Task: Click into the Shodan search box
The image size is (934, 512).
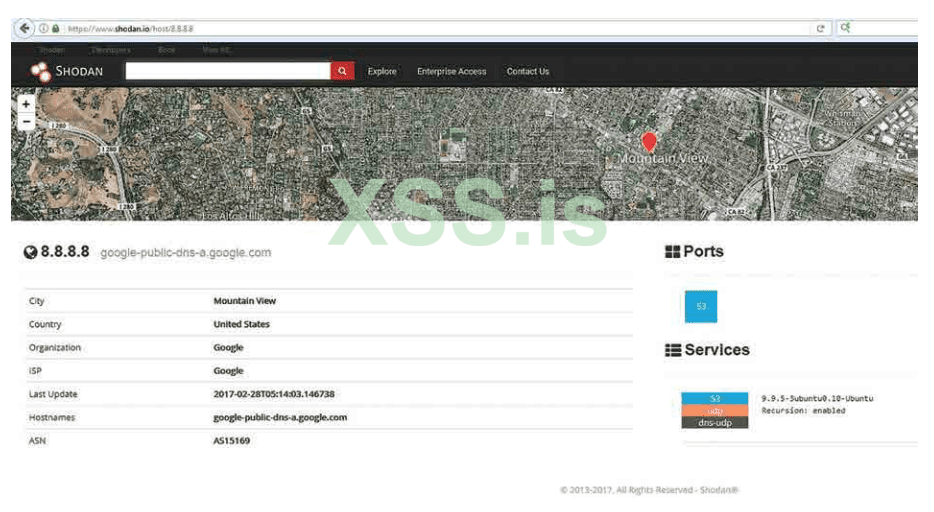Action: pyautogui.click(x=228, y=71)
